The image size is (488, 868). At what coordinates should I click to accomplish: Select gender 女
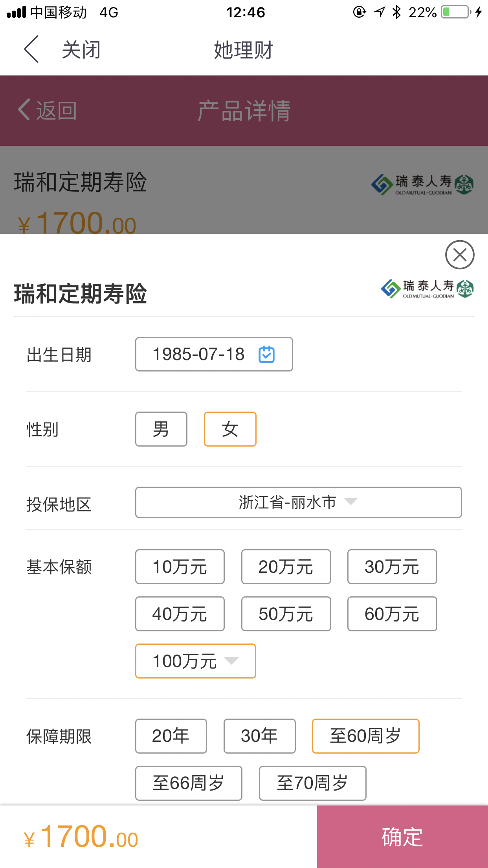point(230,429)
